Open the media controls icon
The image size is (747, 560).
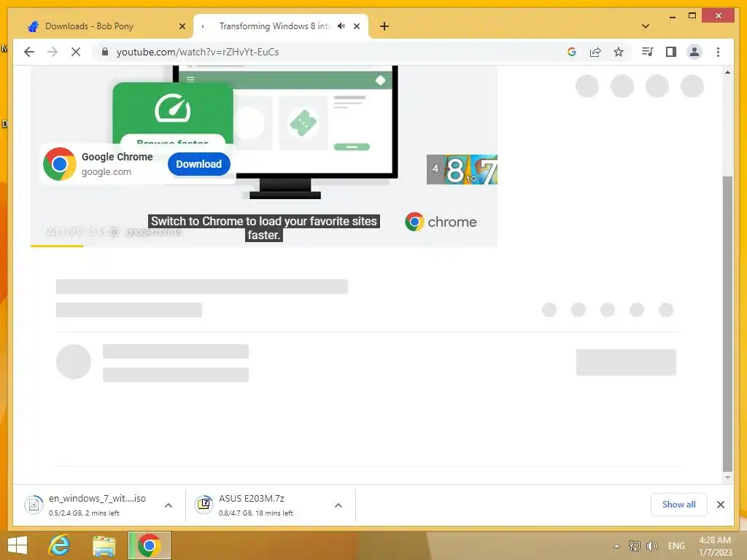click(647, 52)
